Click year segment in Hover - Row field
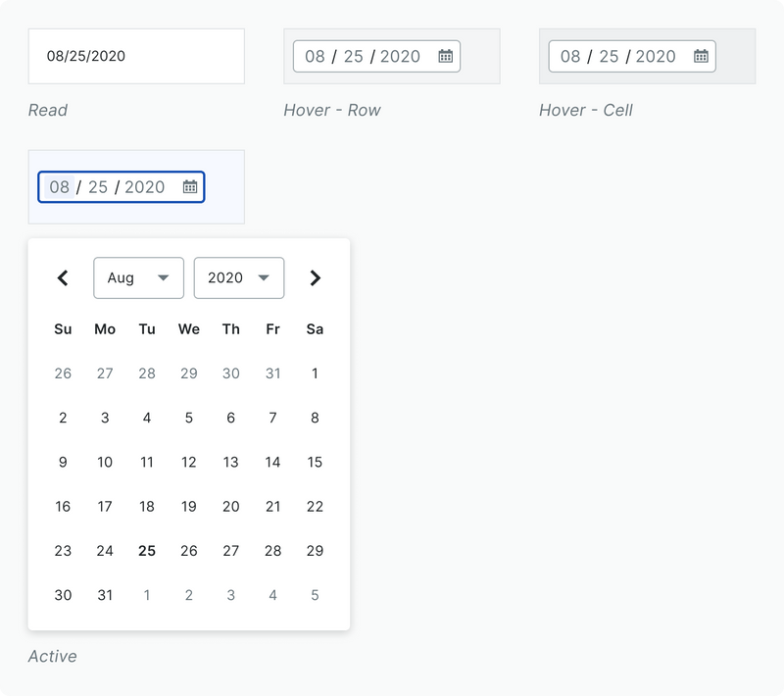784x696 pixels. tap(400, 56)
